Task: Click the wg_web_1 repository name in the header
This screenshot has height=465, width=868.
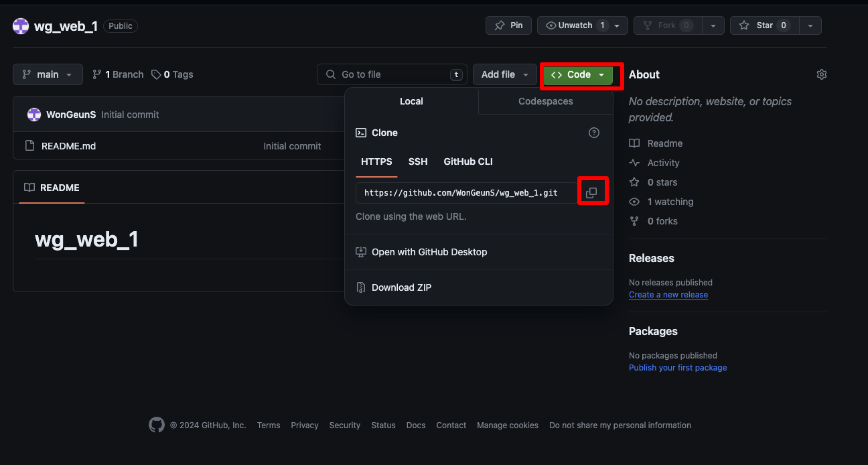Action: tap(66, 26)
